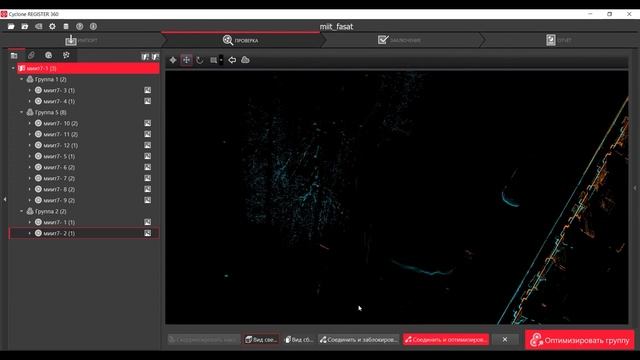Select the миит7- 11 (2) tree item

[x=60, y=134]
